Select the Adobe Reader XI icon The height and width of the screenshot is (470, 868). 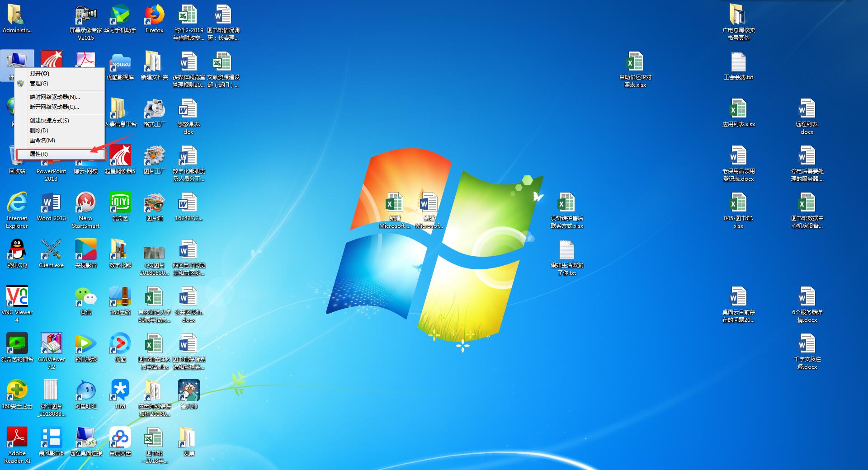coord(17,446)
